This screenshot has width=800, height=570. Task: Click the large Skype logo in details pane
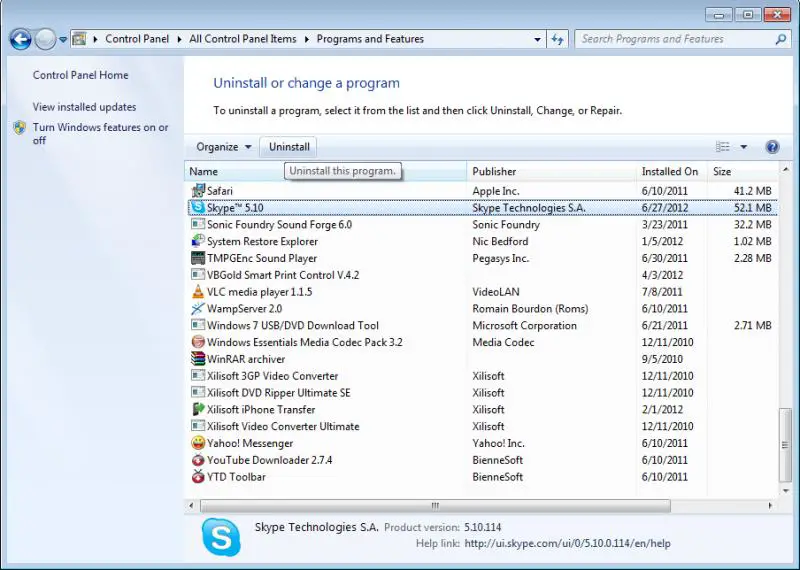221,537
